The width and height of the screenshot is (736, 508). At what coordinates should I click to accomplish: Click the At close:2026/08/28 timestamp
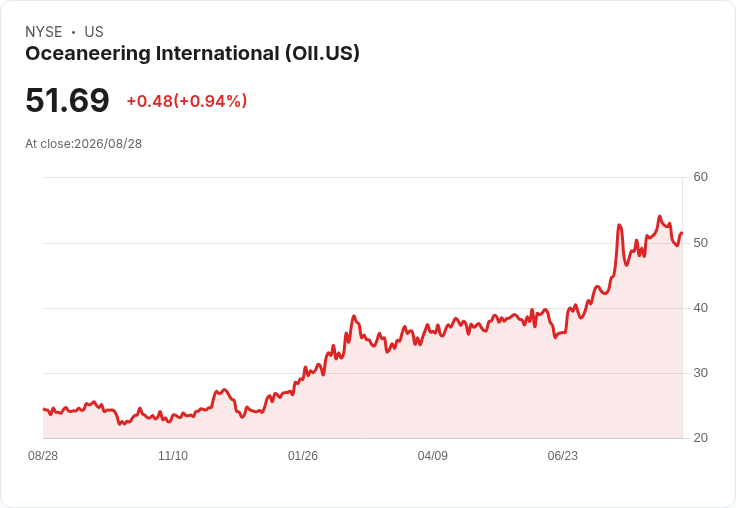[84, 144]
